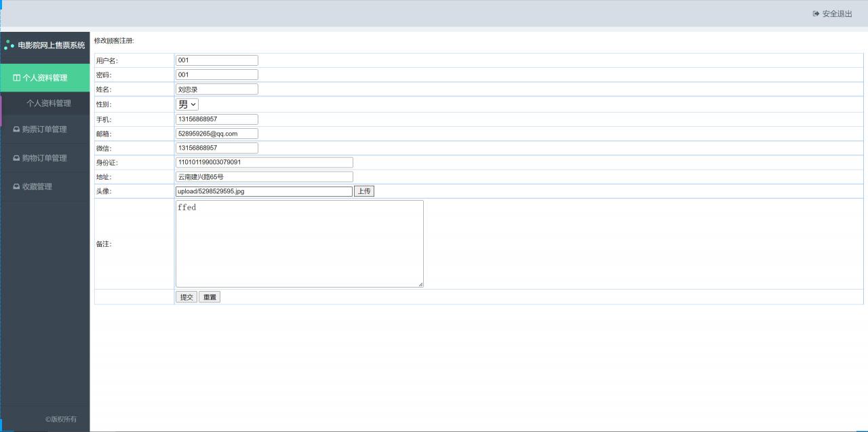Click the logout icon beside 安全退出

(816, 14)
